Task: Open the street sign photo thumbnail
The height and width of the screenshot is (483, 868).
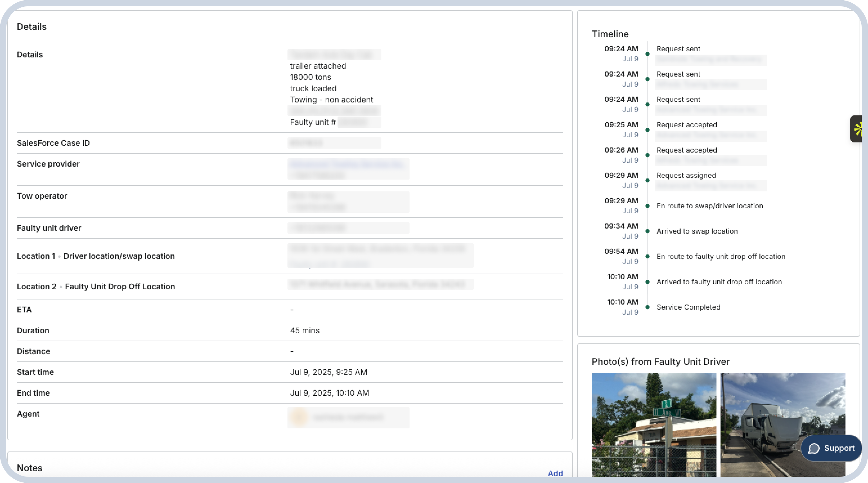Action: tap(654, 424)
